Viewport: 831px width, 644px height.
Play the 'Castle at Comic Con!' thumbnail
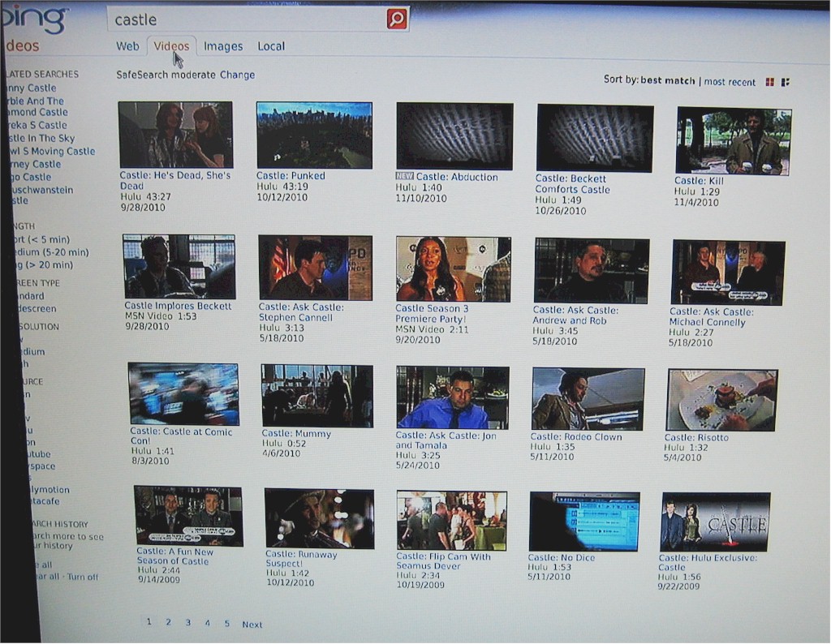coord(183,394)
